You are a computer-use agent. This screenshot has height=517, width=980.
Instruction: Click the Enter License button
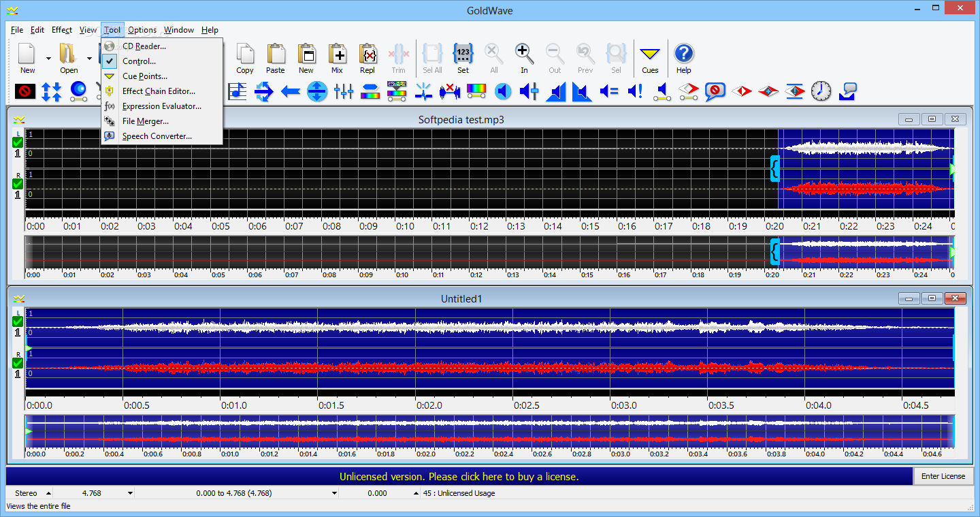(x=943, y=476)
